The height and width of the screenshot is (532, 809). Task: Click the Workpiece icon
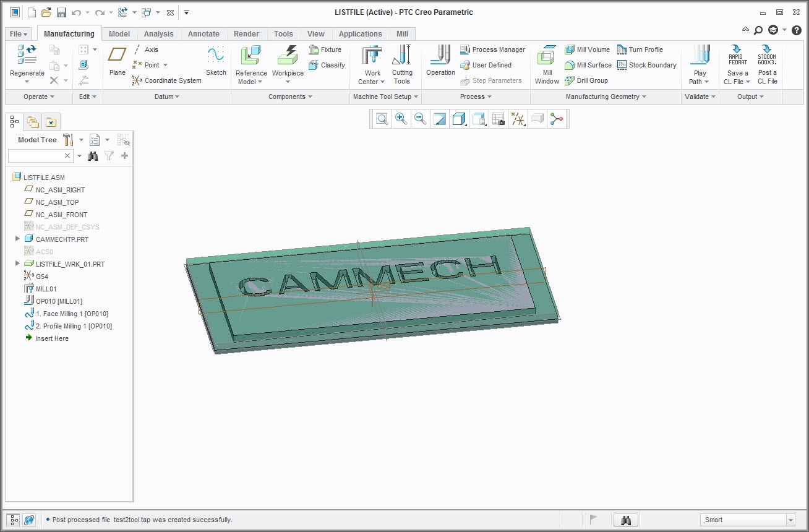[288, 56]
